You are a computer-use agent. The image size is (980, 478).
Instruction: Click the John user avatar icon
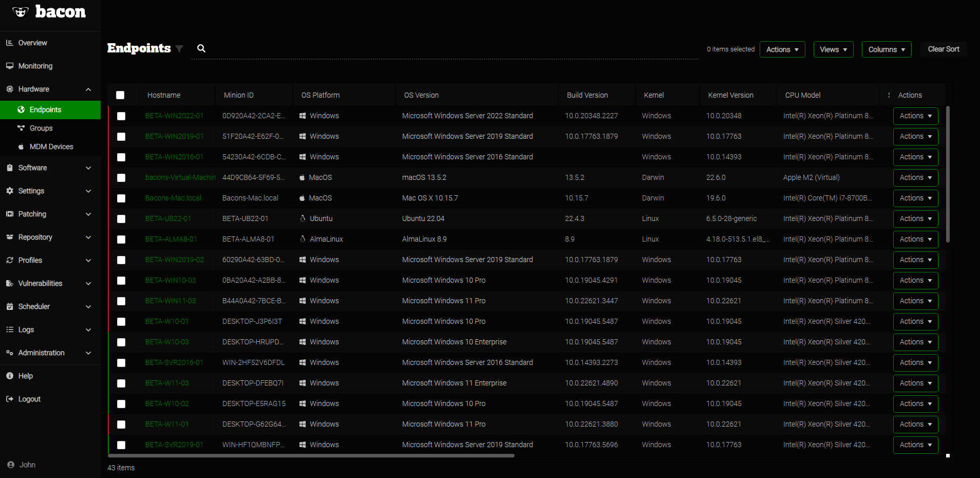click(11, 465)
